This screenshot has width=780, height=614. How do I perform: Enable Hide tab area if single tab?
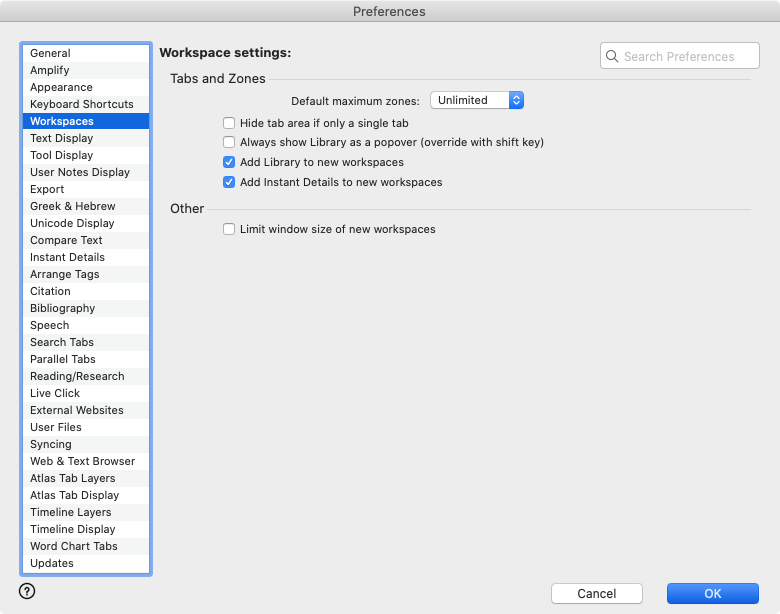pos(229,123)
